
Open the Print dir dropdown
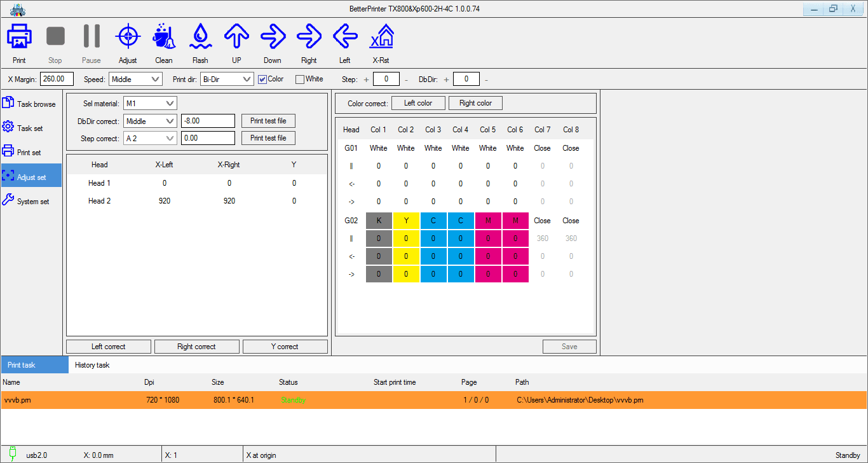(227, 79)
